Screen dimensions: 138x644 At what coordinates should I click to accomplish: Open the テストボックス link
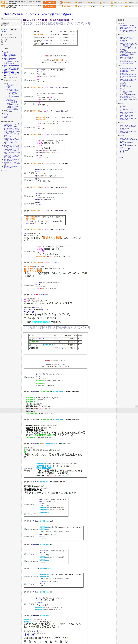pyautogui.click(x=8, y=116)
